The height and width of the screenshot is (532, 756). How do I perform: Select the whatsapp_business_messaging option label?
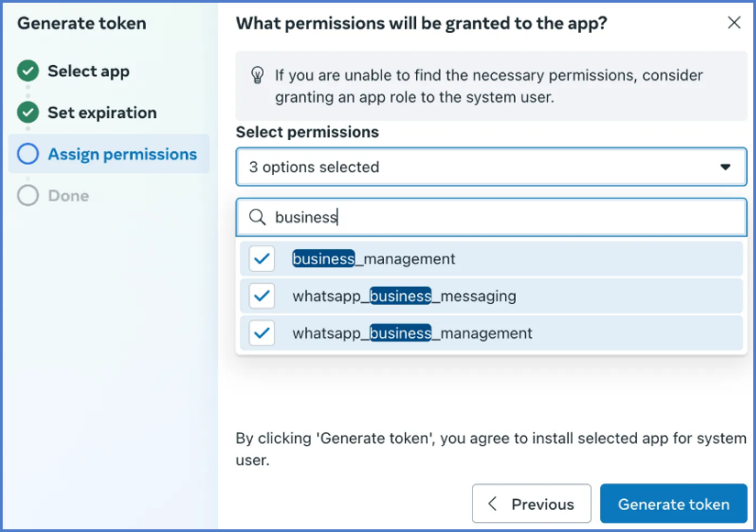(404, 296)
